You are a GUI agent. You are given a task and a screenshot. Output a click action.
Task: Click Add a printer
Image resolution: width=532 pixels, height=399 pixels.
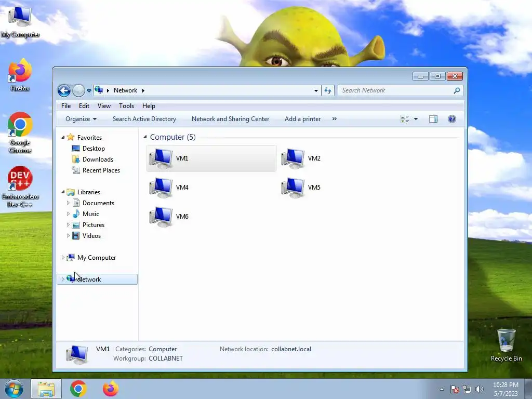coord(303,119)
